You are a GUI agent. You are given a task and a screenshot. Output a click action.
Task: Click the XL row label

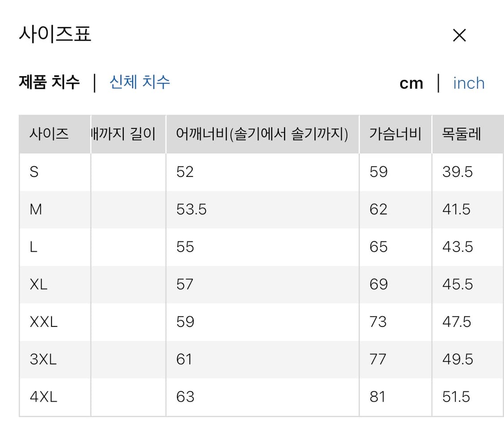pyautogui.click(x=39, y=284)
